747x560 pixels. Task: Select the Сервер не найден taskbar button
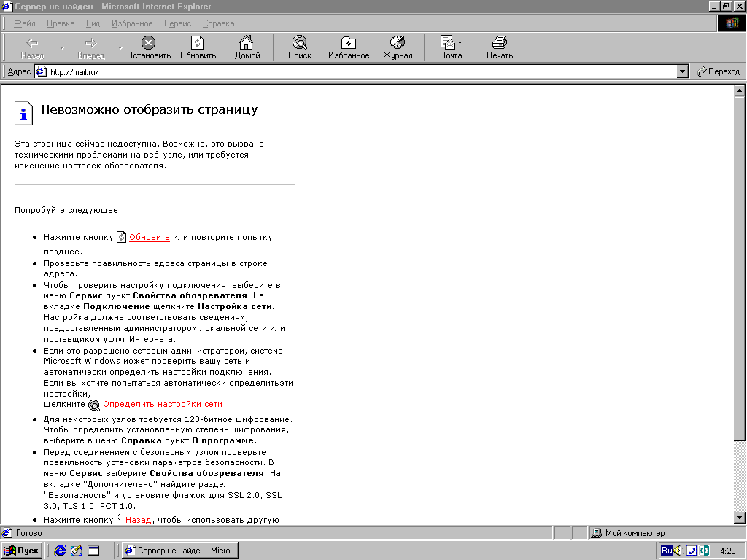click(x=180, y=551)
